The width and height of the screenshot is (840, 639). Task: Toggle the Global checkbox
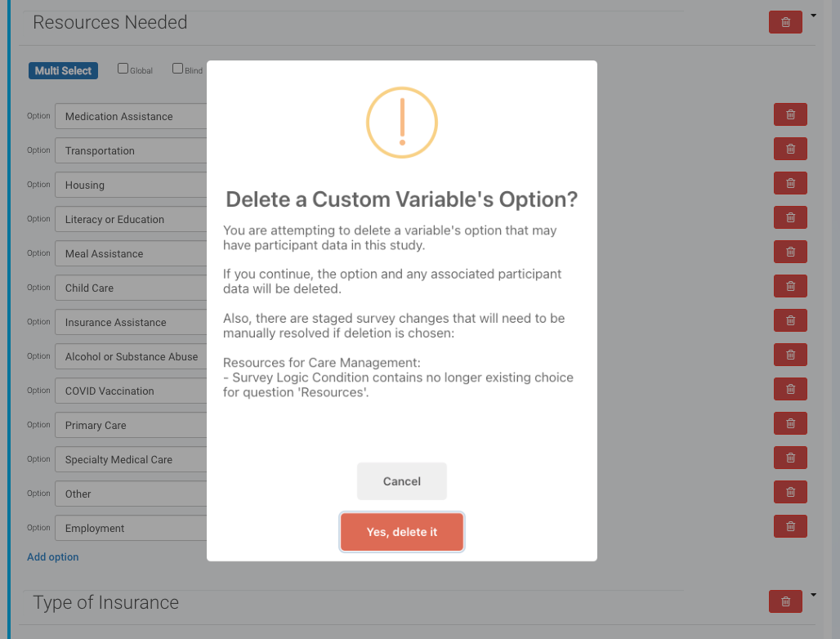(123, 69)
